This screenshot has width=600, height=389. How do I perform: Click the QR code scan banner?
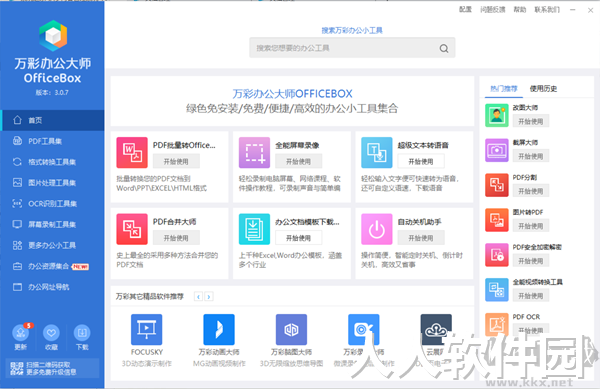click(x=52, y=368)
